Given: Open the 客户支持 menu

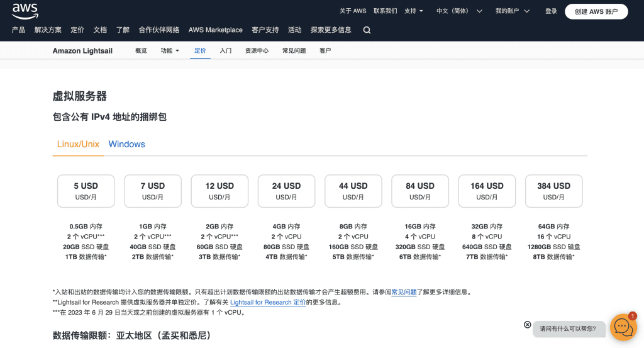Looking at the screenshot, I should coord(265,30).
